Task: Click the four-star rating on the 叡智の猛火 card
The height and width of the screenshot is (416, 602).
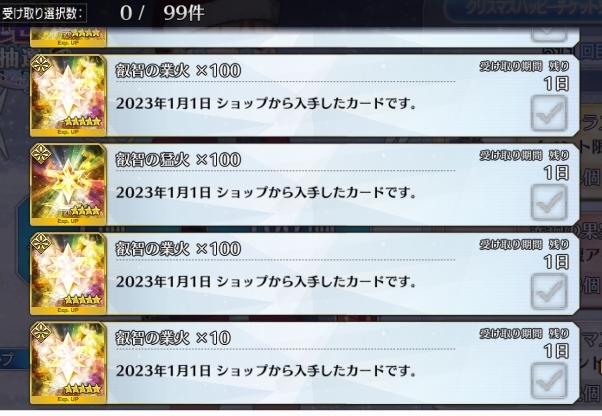Action: coord(86,211)
